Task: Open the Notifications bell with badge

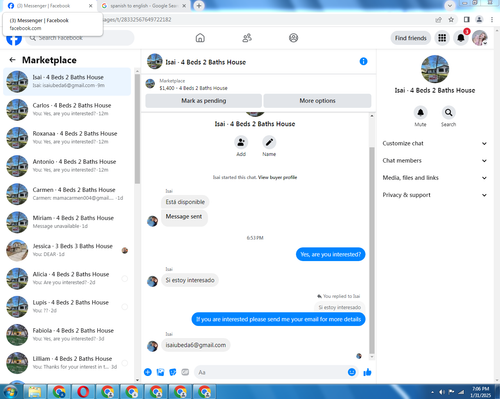Action: (461, 38)
